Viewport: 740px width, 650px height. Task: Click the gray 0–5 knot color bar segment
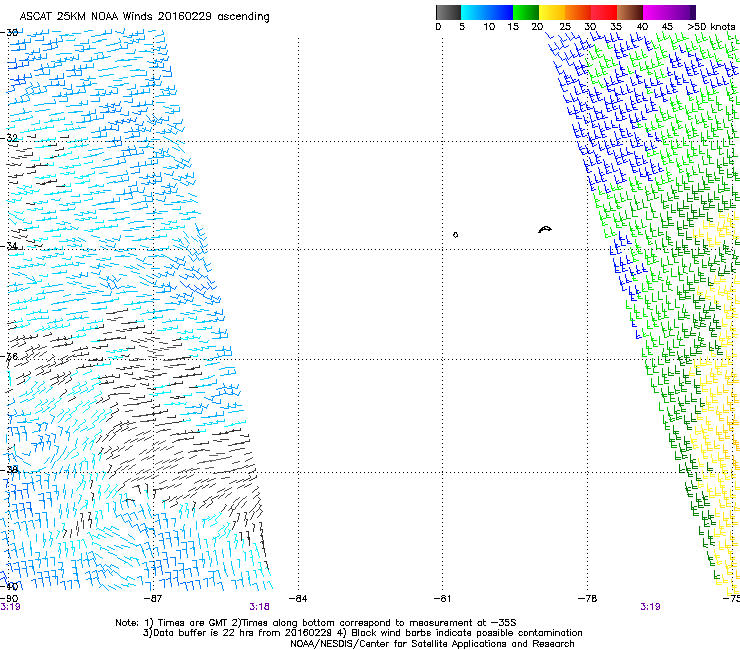pyautogui.click(x=448, y=12)
